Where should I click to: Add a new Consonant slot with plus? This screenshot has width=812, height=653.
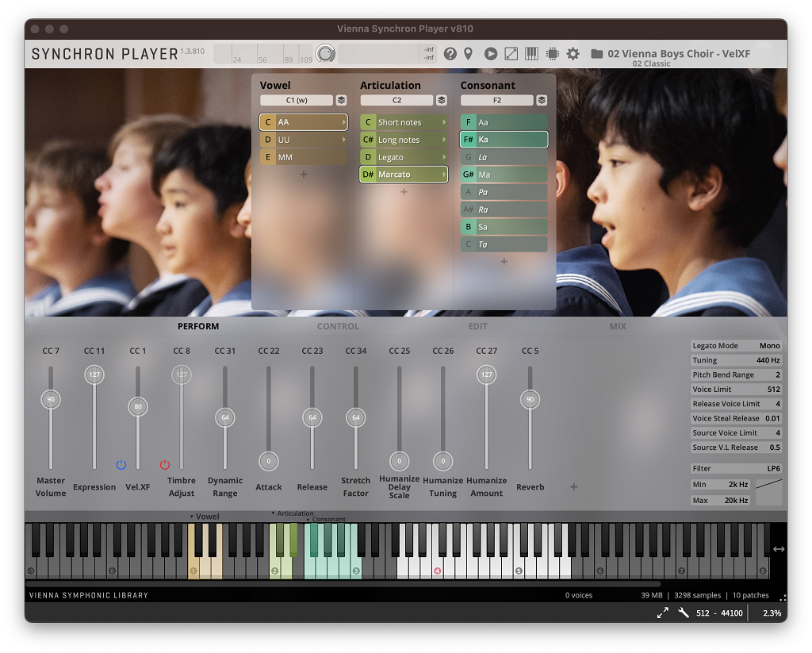tap(504, 262)
